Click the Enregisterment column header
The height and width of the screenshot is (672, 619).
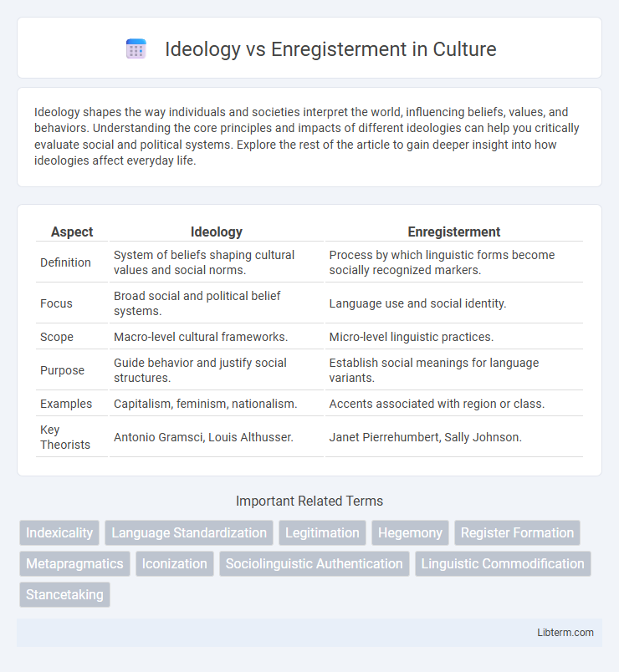point(454,232)
